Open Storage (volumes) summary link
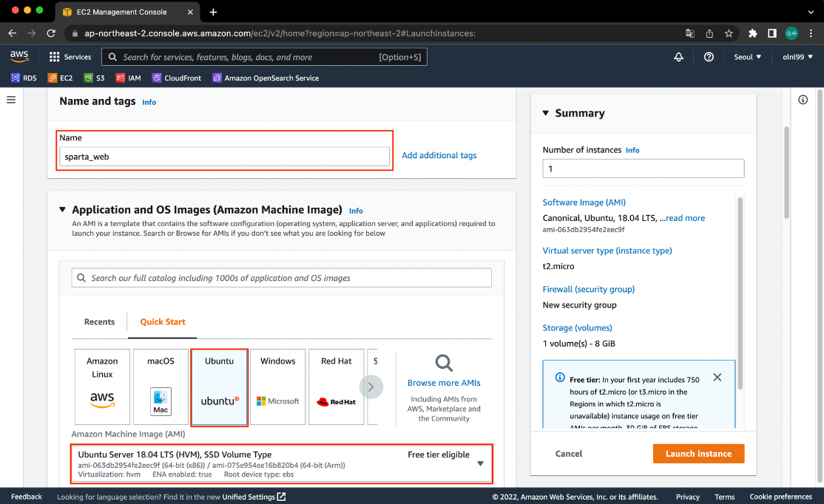The image size is (824, 504). [x=577, y=327]
